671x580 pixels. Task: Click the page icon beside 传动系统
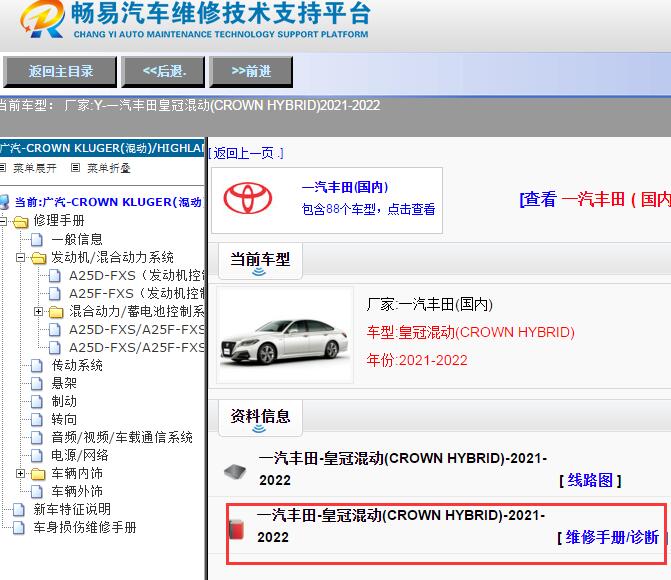click(37, 366)
